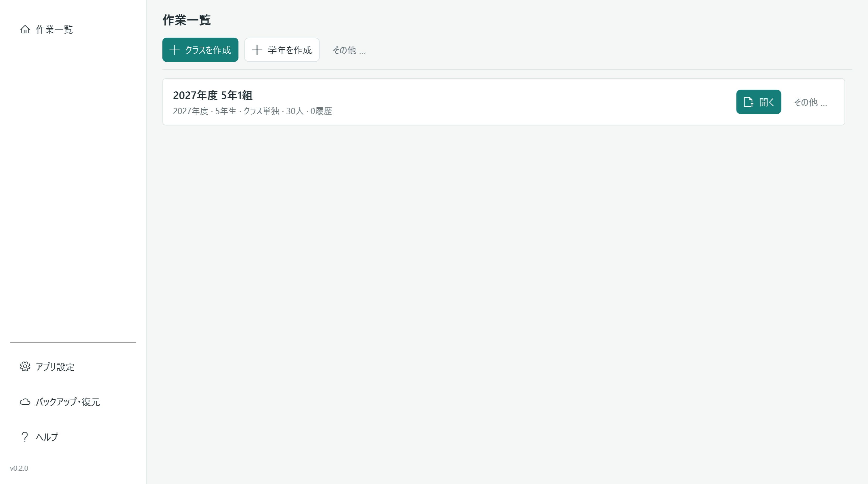Expand その他 ... for 2027年度 5年1組
The height and width of the screenshot is (484, 868).
(x=810, y=102)
